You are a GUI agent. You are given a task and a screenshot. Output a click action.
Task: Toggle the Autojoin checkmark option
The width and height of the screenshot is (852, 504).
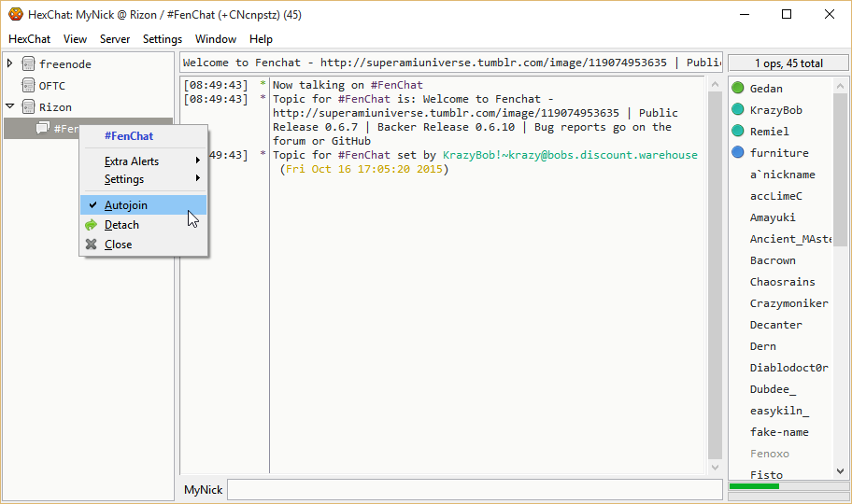click(144, 204)
